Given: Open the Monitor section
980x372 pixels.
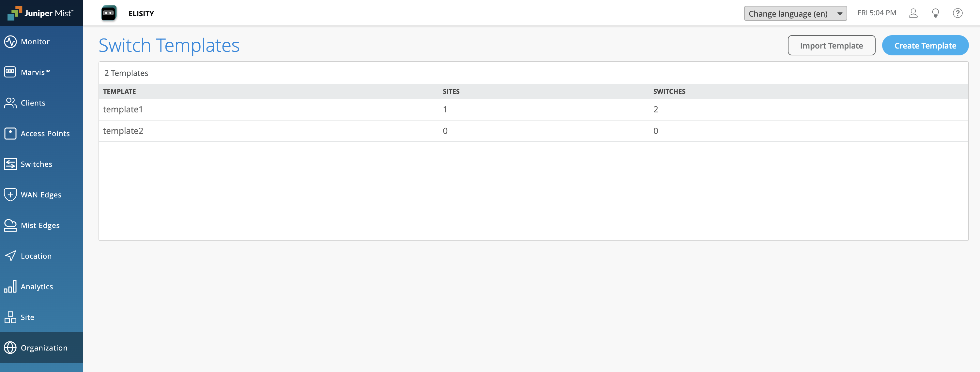Looking at the screenshot, I should click(x=35, y=42).
